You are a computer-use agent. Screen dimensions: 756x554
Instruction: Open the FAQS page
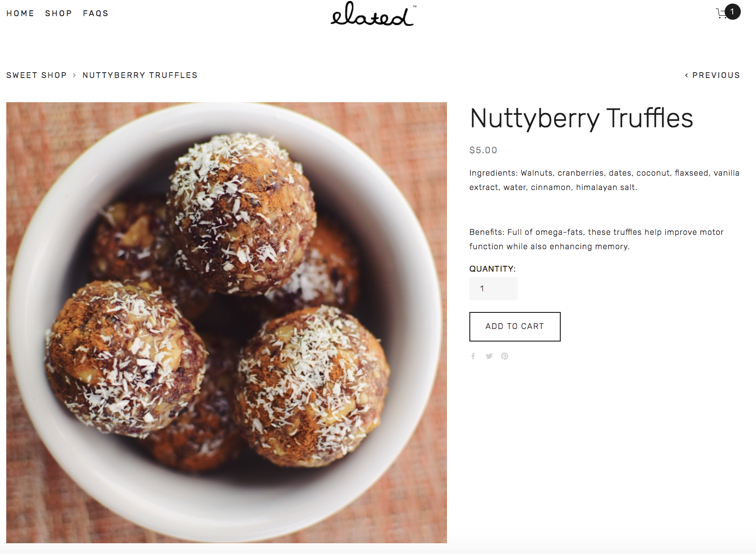tap(96, 13)
